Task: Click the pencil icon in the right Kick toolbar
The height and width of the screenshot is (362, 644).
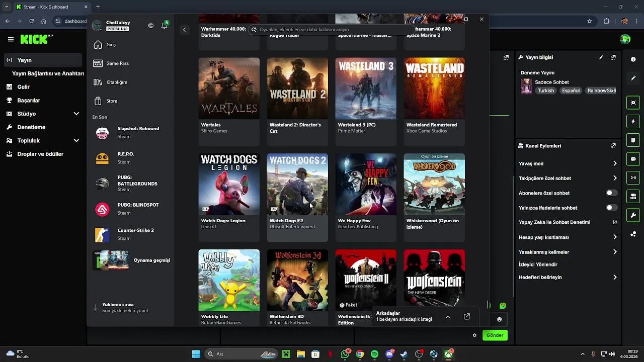Action: (x=633, y=78)
